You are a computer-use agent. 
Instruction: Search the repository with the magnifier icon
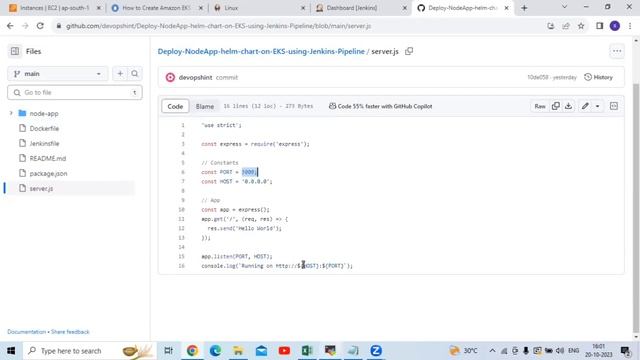[x=135, y=74]
